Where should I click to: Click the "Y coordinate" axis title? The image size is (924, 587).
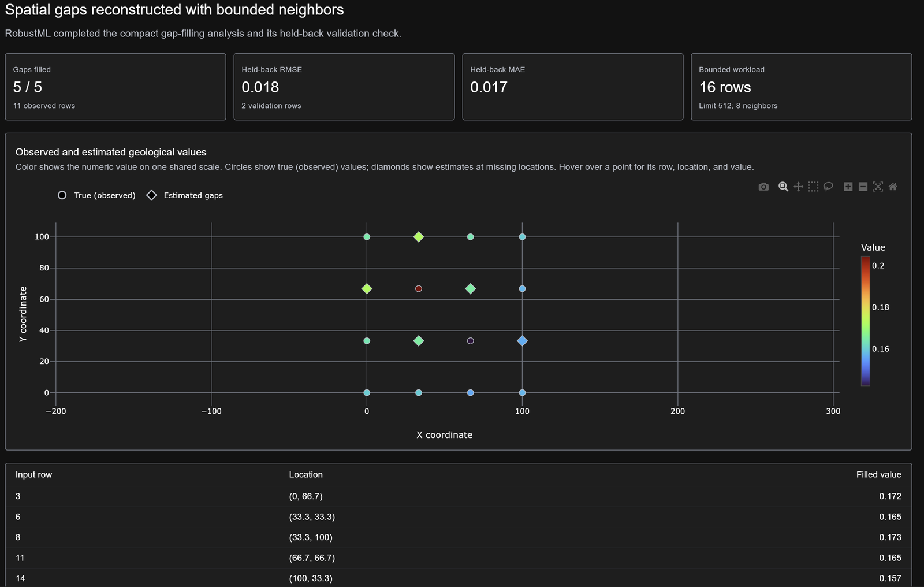pos(23,314)
